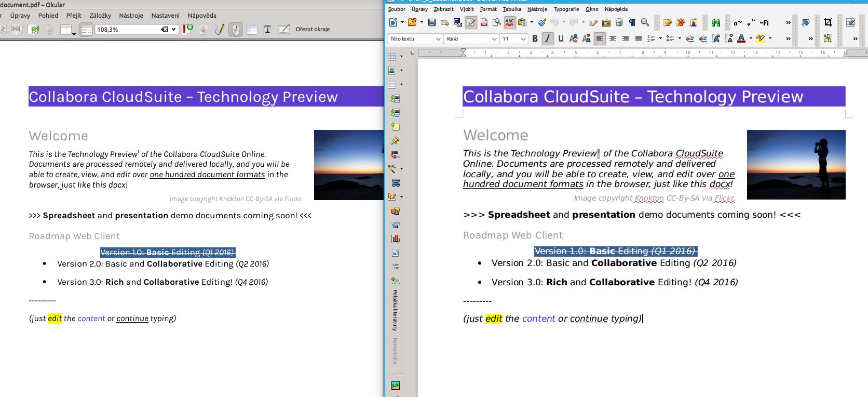Click Insert Chart icon in Writer side toolbar
868x397 pixels.
click(396, 239)
